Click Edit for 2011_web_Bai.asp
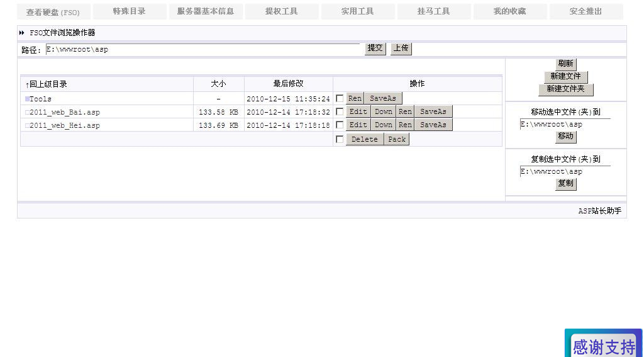644x357 pixels. tap(358, 112)
